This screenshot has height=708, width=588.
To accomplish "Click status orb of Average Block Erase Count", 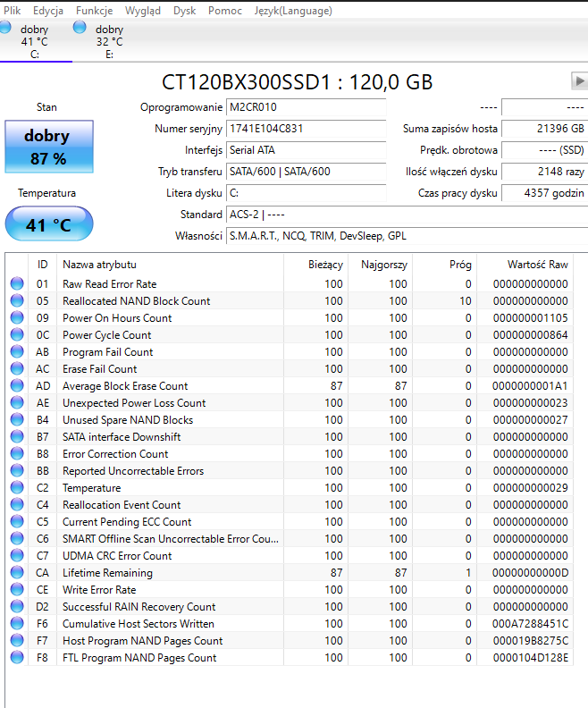I will coord(17,385).
